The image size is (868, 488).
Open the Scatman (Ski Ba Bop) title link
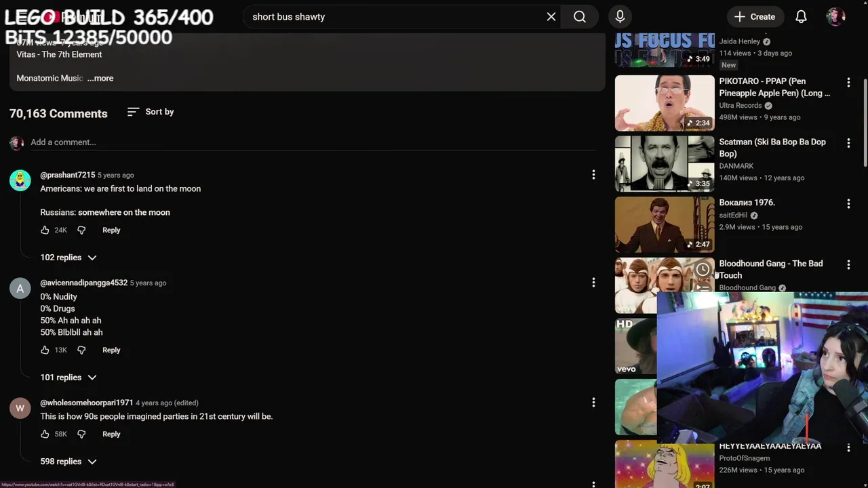772,148
